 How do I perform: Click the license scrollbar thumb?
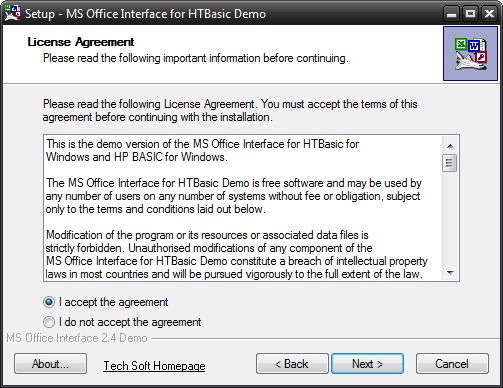click(x=450, y=163)
